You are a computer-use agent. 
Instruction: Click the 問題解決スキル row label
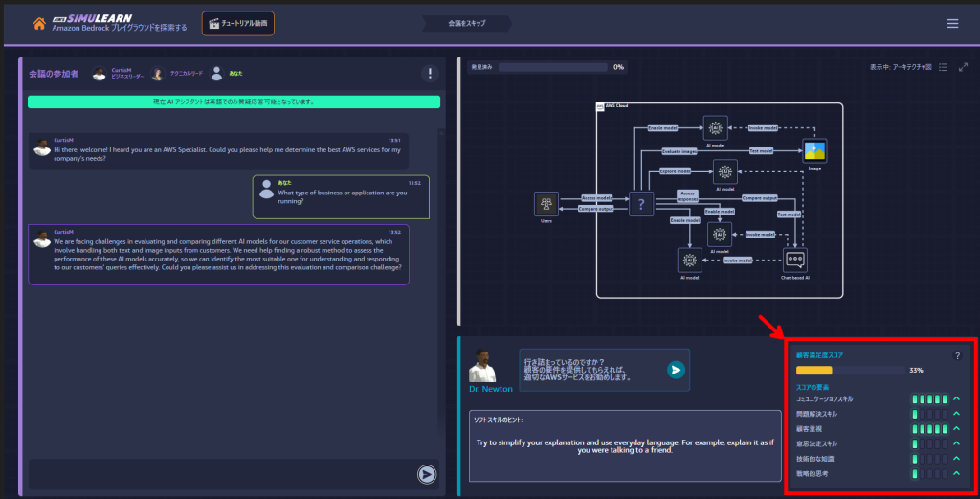[816, 414]
